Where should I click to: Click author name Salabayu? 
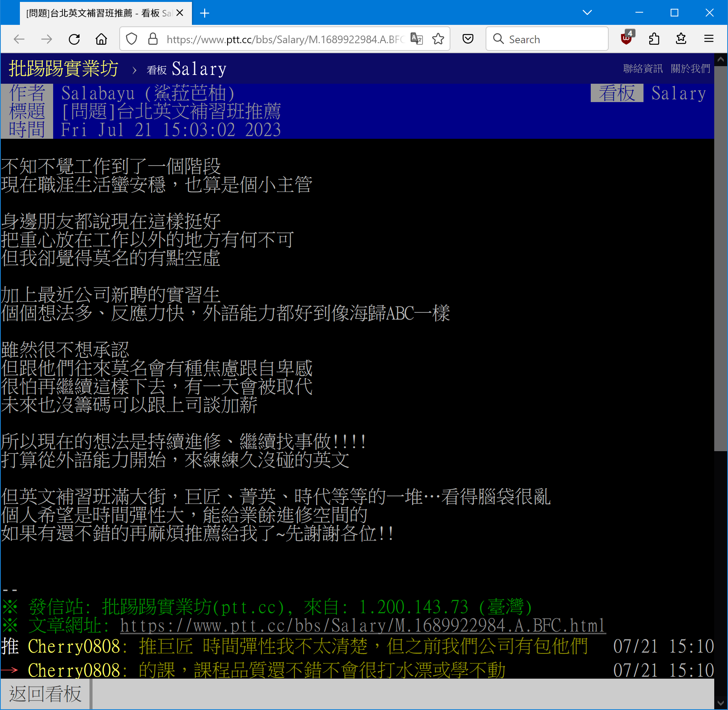tap(98, 93)
